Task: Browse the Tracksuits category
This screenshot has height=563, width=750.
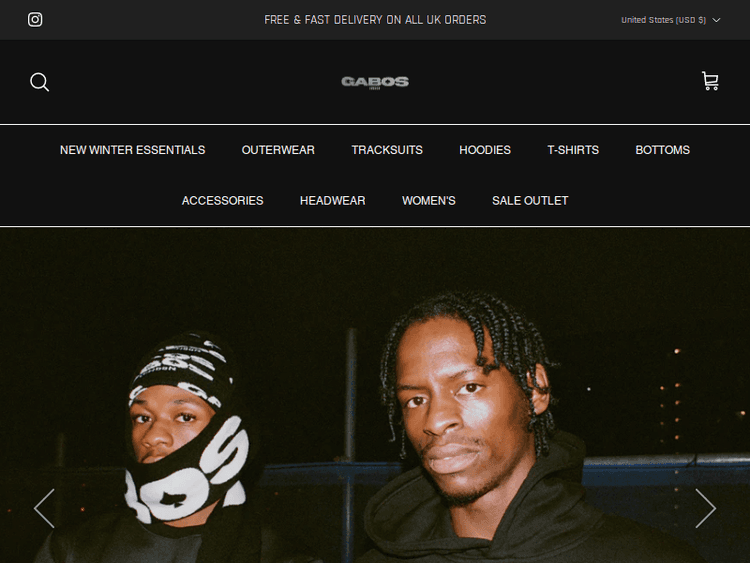Action: pos(387,150)
